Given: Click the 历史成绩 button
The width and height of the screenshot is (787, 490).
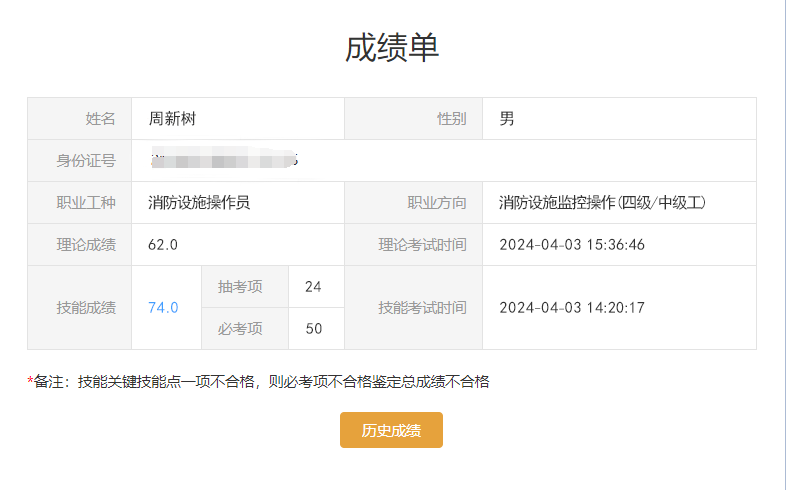Looking at the screenshot, I should pyautogui.click(x=391, y=430).
